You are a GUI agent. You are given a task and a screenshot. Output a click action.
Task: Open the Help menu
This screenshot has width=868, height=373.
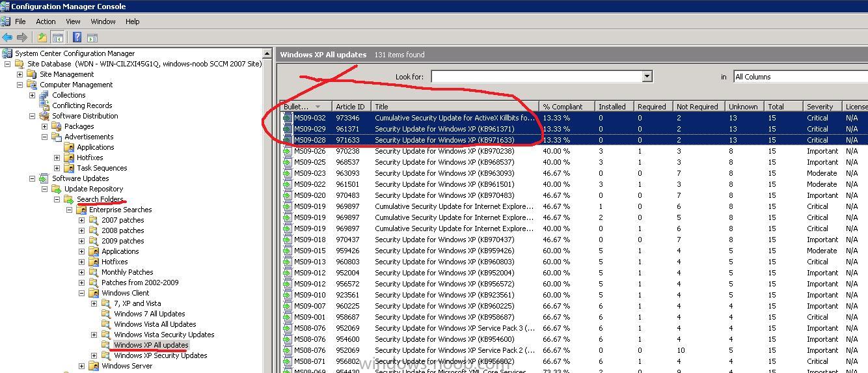[x=132, y=21]
